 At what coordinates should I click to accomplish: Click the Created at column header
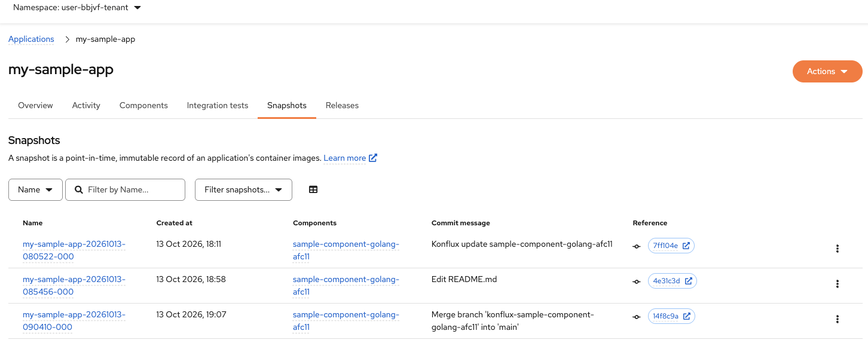point(174,223)
